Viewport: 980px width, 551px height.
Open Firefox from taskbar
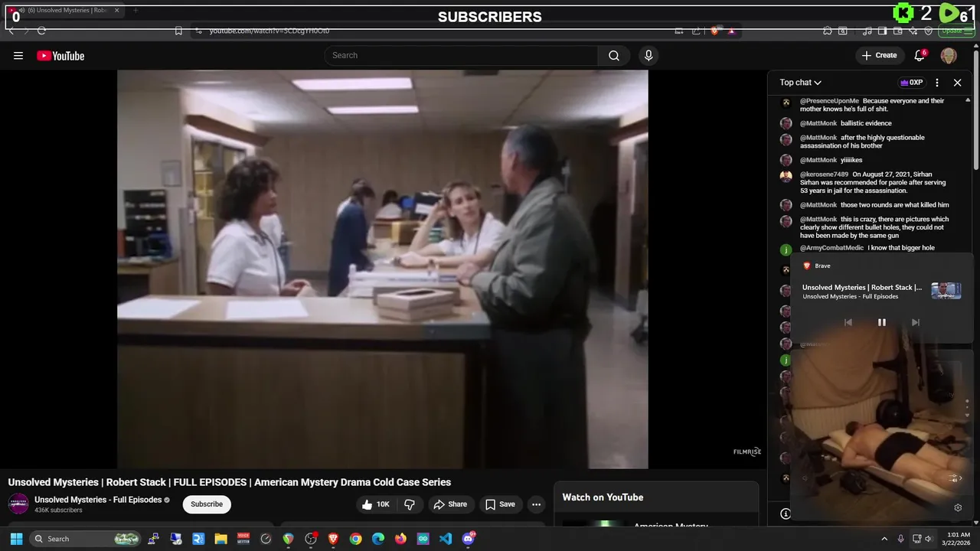400,539
